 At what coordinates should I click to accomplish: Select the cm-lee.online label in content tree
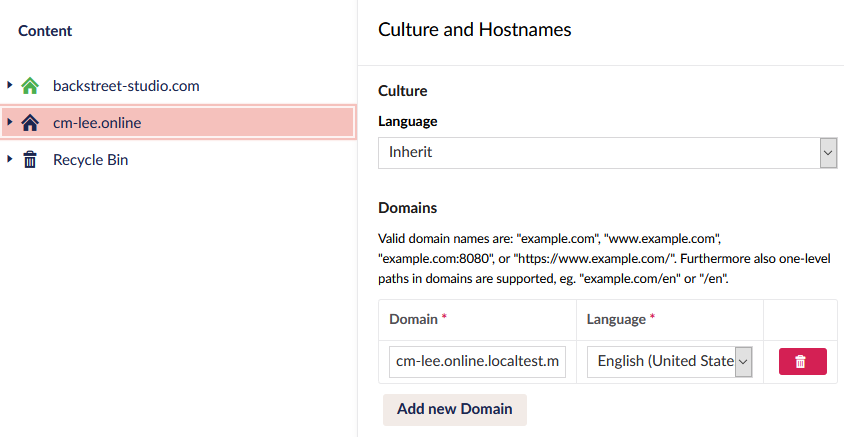coord(97,123)
